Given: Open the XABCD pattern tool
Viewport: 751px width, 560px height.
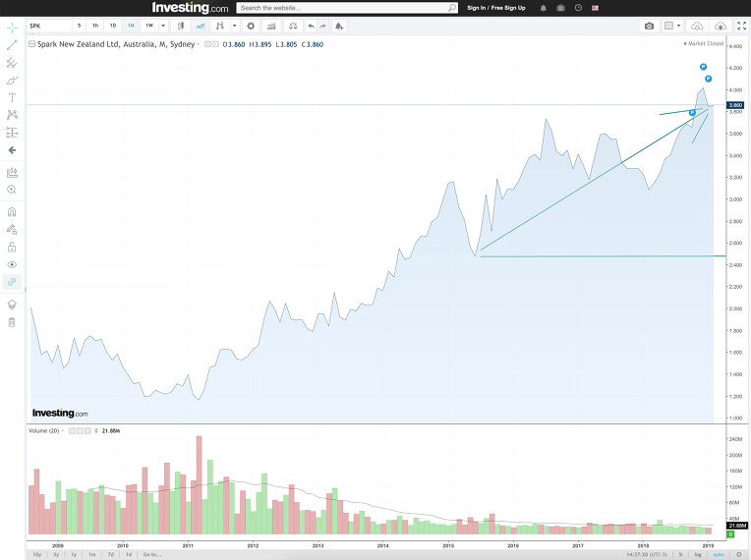Looking at the screenshot, I should [x=12, y=115].
